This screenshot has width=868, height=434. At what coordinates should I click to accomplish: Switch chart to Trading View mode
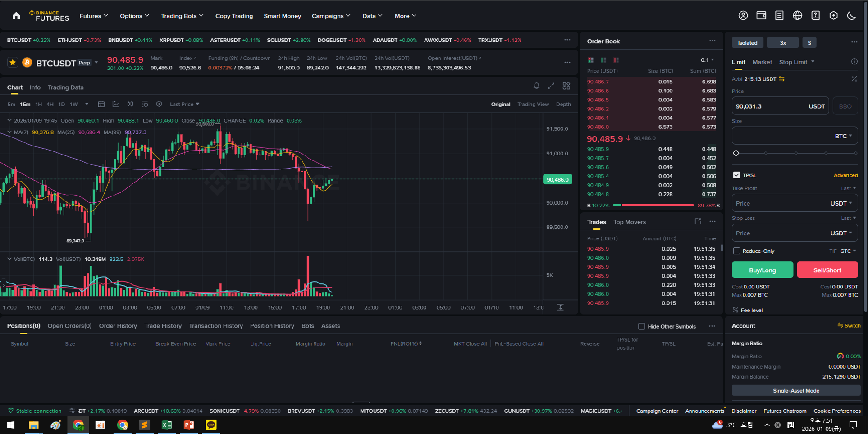[533, 104]
